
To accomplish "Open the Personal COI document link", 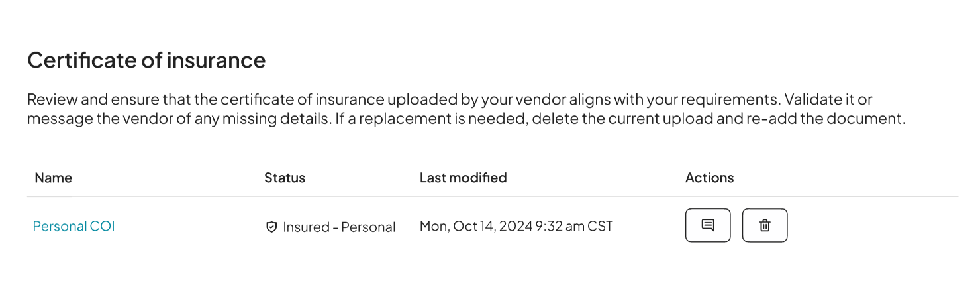I will tap(73, 226).
